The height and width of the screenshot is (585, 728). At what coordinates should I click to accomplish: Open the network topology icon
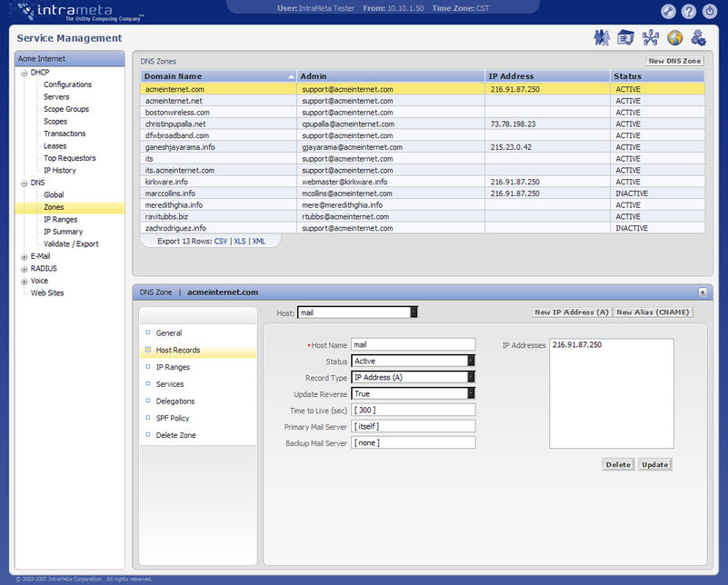pos(651,37)
